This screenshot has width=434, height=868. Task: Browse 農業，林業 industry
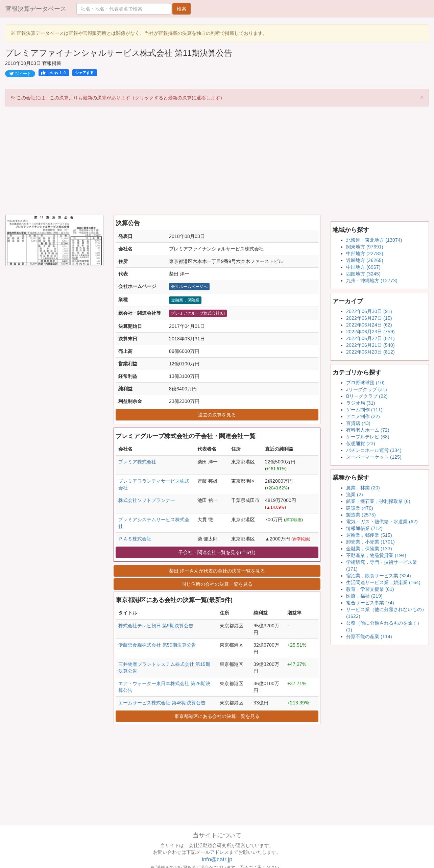pyautogui.click(x=363, y=488)
